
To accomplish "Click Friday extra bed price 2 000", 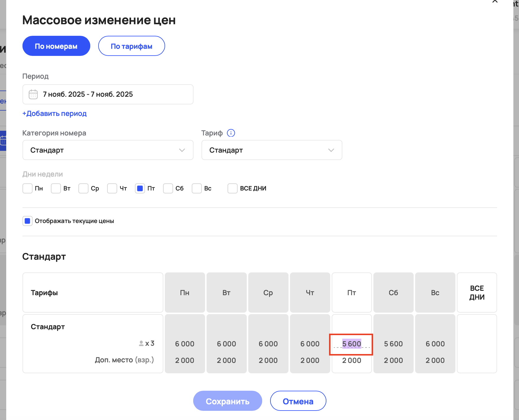I will pos(352,361).
